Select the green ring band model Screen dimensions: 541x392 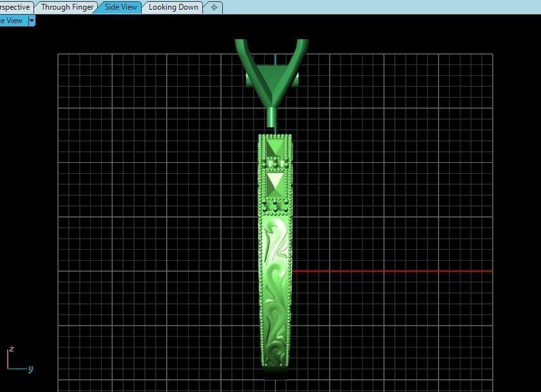tap(276, 252)
